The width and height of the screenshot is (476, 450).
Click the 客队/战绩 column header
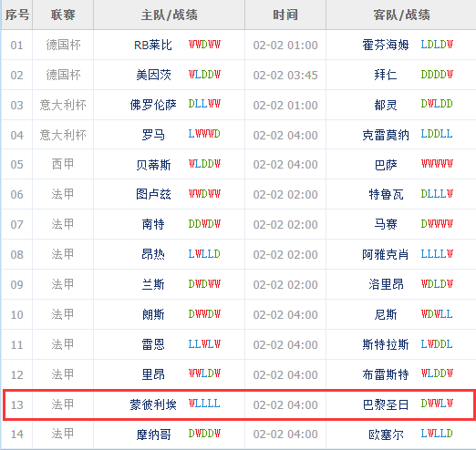(x=401, y=15)
